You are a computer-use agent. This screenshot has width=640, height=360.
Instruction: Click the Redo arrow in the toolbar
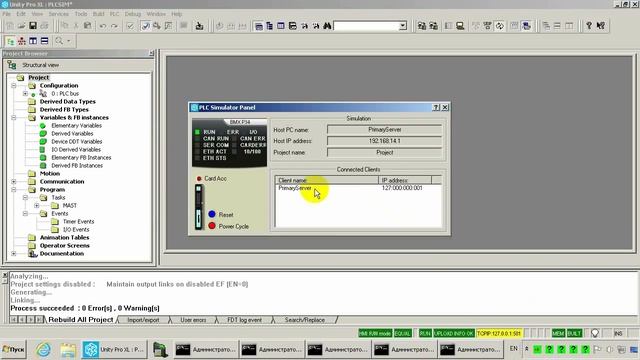[x=114, y=26]
